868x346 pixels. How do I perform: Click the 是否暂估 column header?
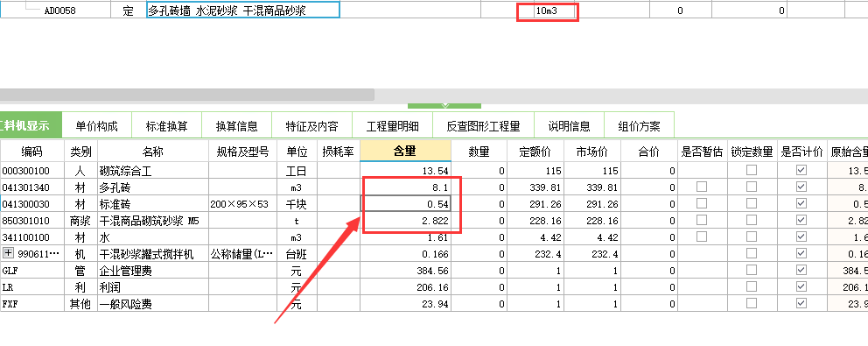(x=702, y=152)
